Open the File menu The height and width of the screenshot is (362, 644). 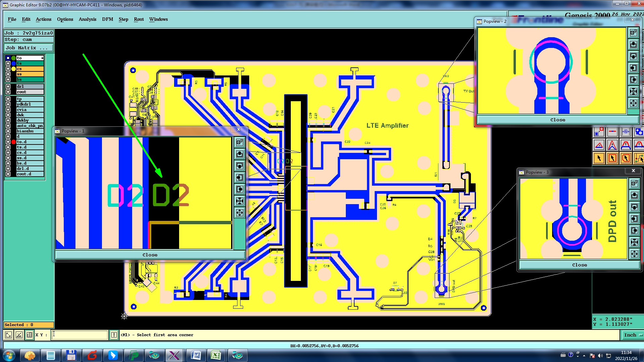[x=12, y=19]
